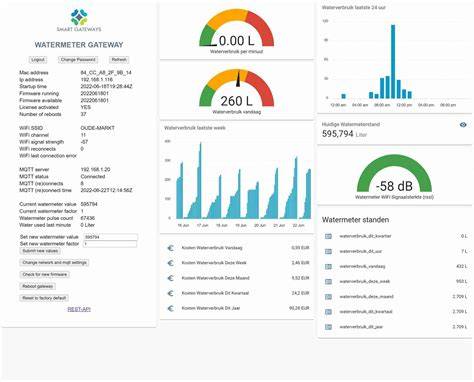Viewport: 474px width, 382px height.
Task: Toggle the eye icon on Huidige Watermeterstand
Action: point(463,125)
